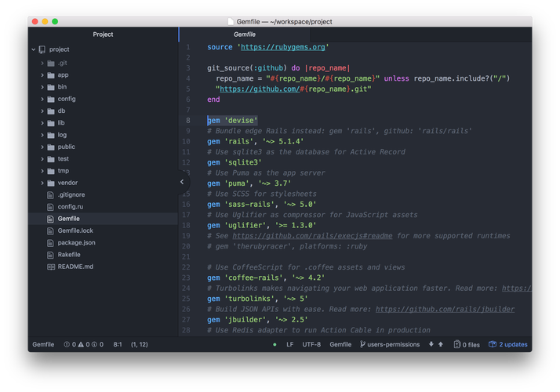
Task: Click the linter error count icon
Action: [67, 344]
